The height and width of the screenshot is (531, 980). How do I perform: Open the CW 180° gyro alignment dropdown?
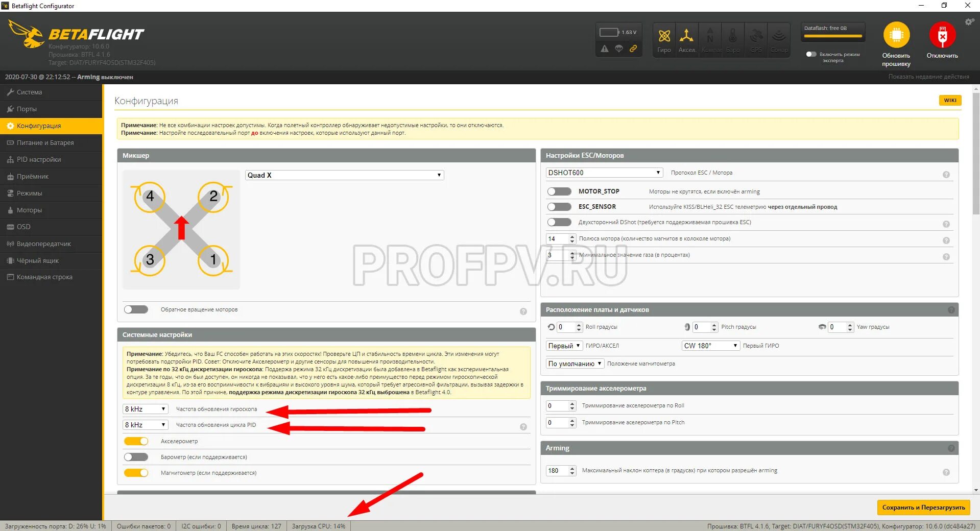[711, 346]
